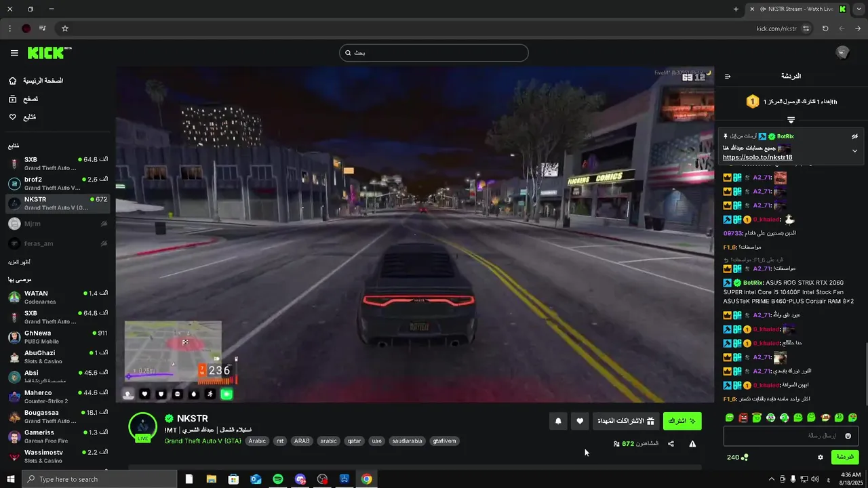This screenshot has height=488, width=868.
Task: Open the Following (متابع) section
Action: 22,117
